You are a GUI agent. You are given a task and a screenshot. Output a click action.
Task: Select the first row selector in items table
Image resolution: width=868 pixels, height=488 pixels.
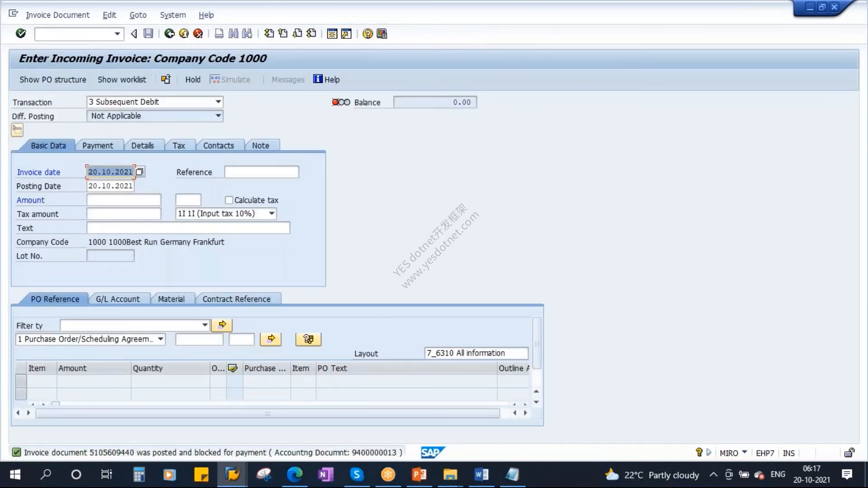click(x=21, y=381)
